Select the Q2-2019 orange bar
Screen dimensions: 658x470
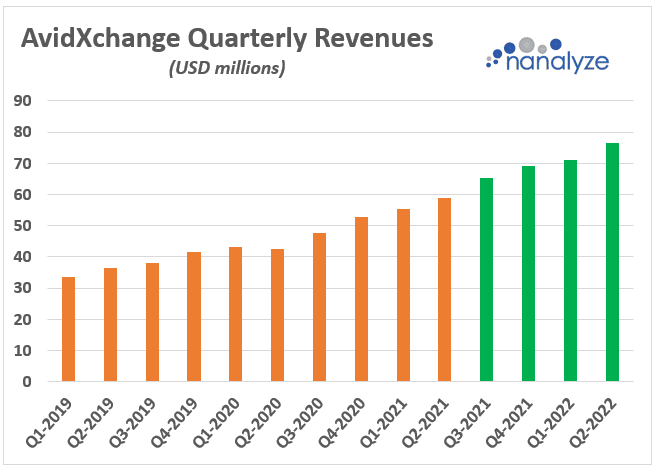[x=110, y=324]
